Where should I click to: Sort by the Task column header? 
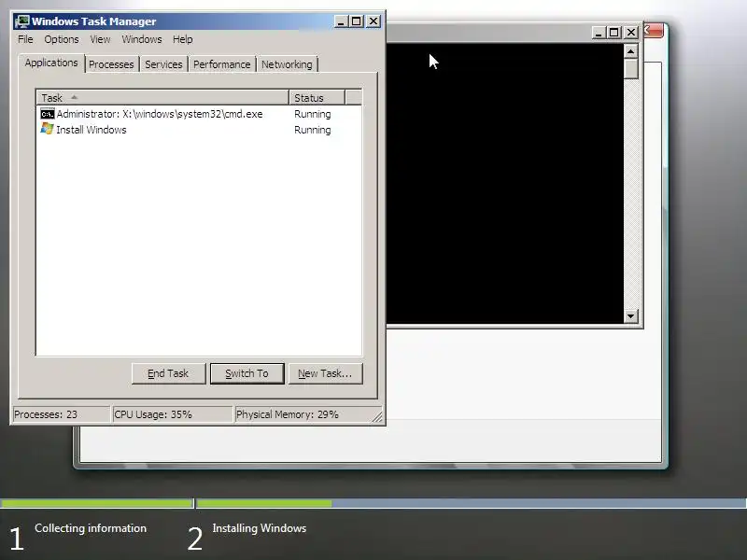pos(162,98)
